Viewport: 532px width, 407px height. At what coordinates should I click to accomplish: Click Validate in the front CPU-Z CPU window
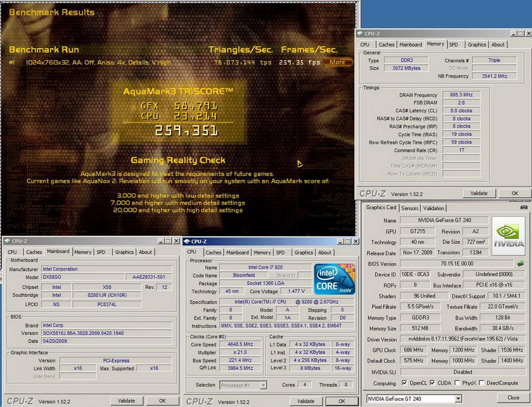(305, 401)
